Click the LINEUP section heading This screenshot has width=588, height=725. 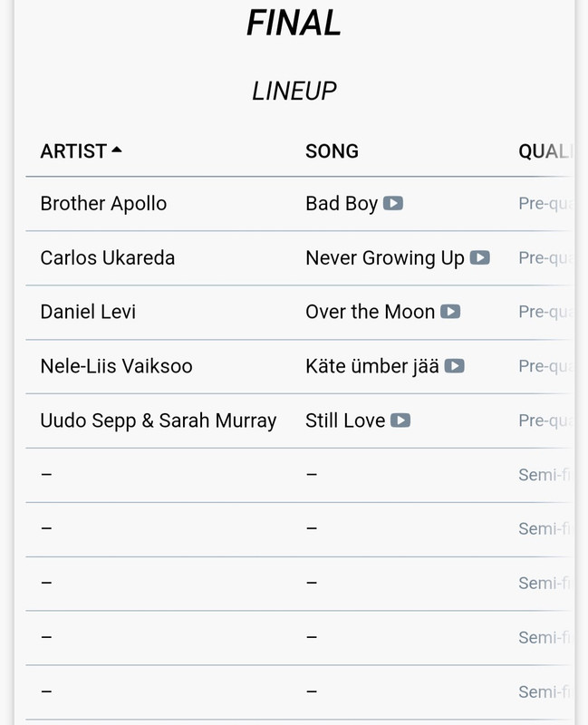(x=294, y=91)
